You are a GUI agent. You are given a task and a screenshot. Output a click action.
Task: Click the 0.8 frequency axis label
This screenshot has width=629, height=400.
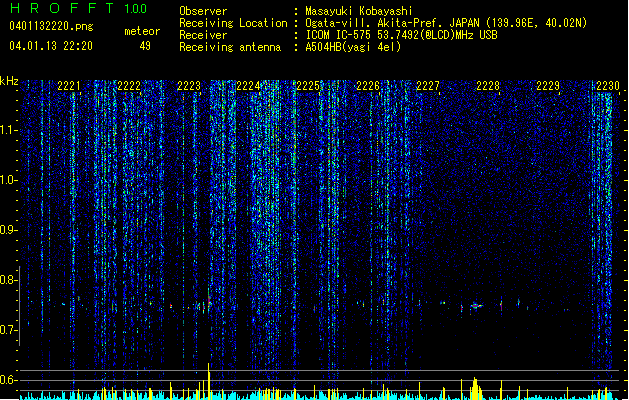point(8,280)
